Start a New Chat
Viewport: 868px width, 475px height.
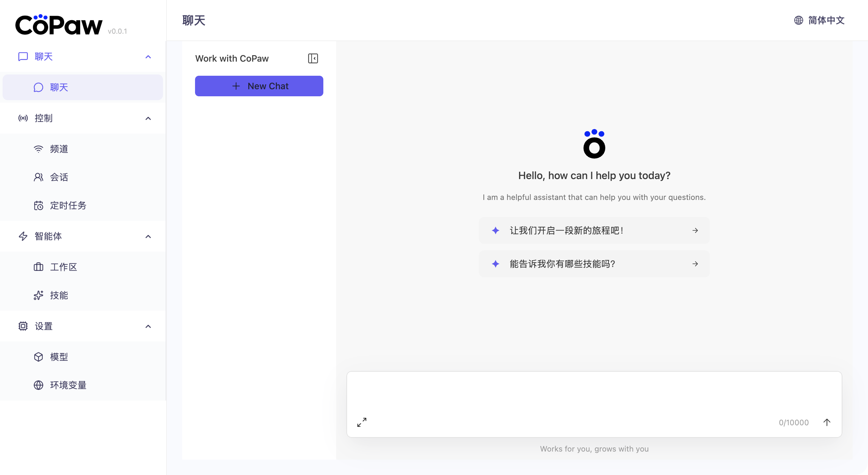(259, 86)
